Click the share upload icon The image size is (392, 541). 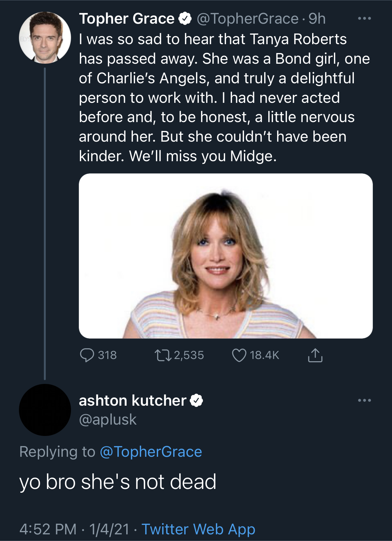tap(315, 355)
